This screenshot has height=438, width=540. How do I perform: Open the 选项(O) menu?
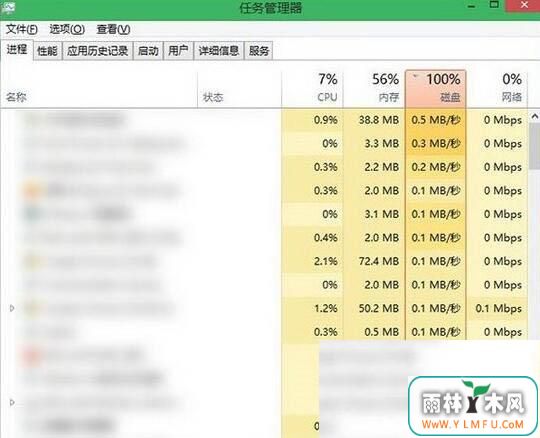point(67,30)
